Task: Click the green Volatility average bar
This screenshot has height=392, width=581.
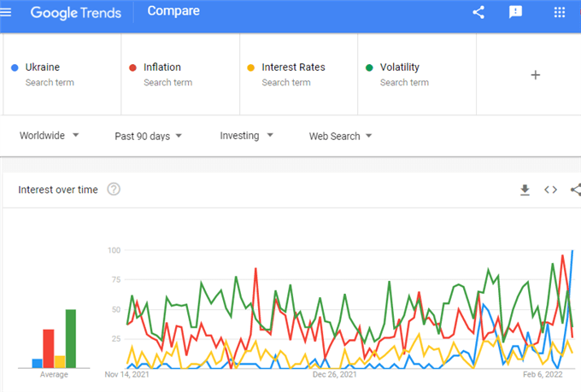Action: pyautogui.click(x=71, y=339)
